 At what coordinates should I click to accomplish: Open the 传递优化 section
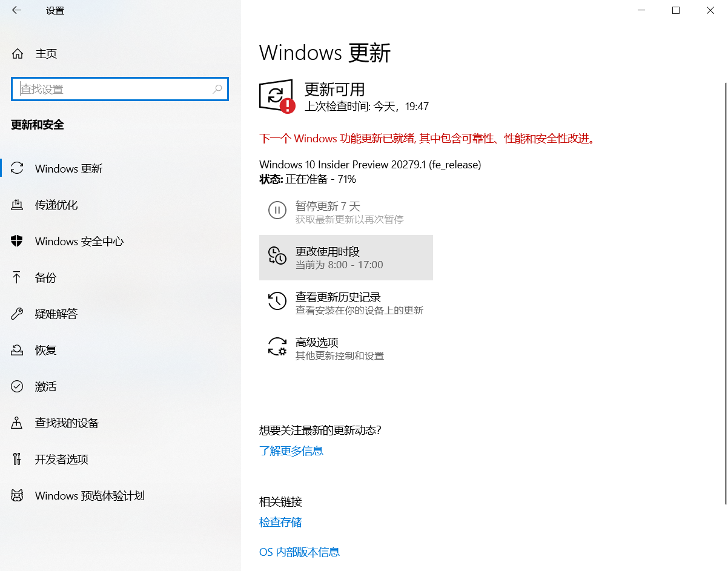[x=121, y=205]
